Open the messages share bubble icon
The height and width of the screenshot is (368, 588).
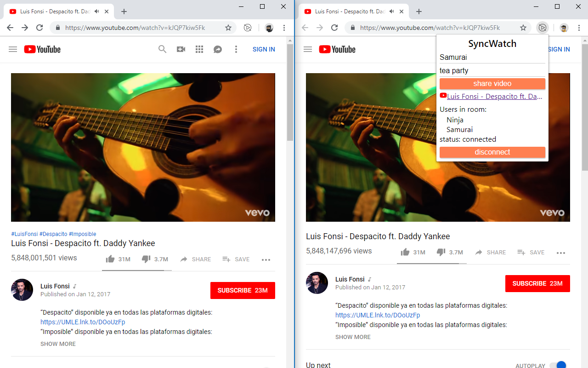[218, 49]
